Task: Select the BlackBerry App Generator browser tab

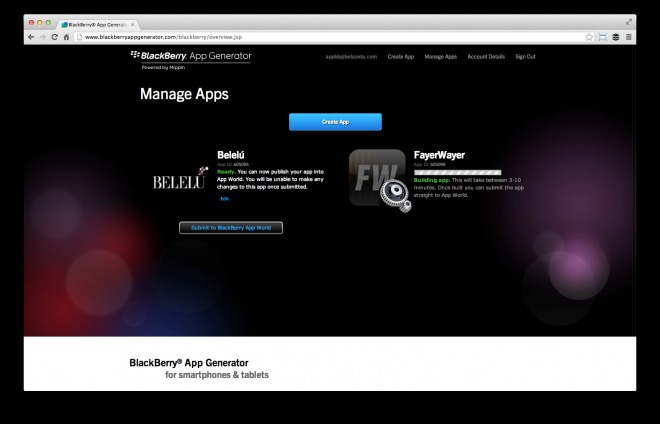Action: coord(97,25)
